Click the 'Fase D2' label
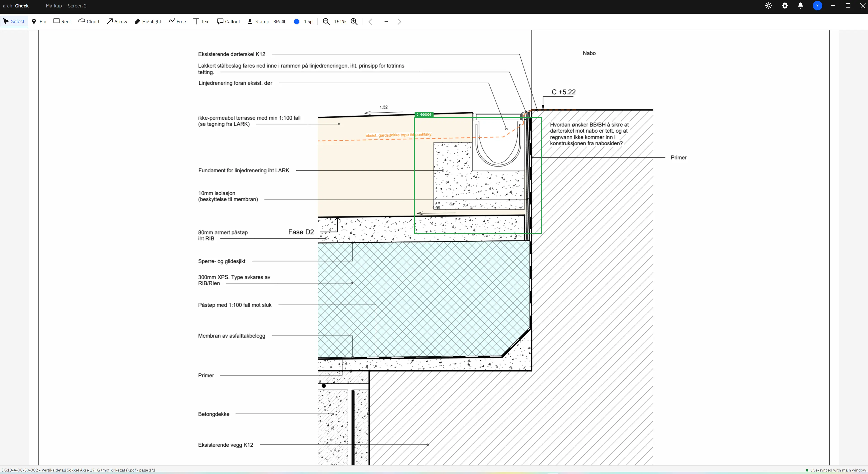Screen dimensions: 868x474 tap(301, 232)
